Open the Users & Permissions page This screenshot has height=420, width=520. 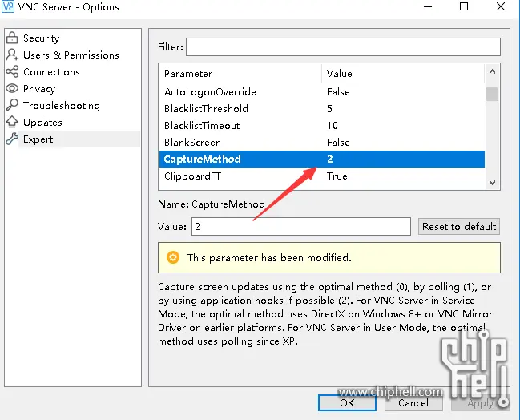pos(73,55)
